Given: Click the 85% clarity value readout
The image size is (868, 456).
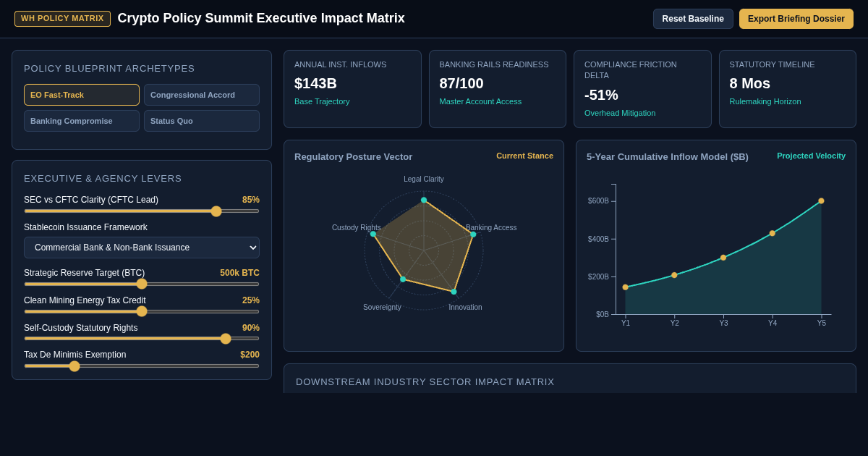Looking at the screenshot, I should [x=251, y=200].
